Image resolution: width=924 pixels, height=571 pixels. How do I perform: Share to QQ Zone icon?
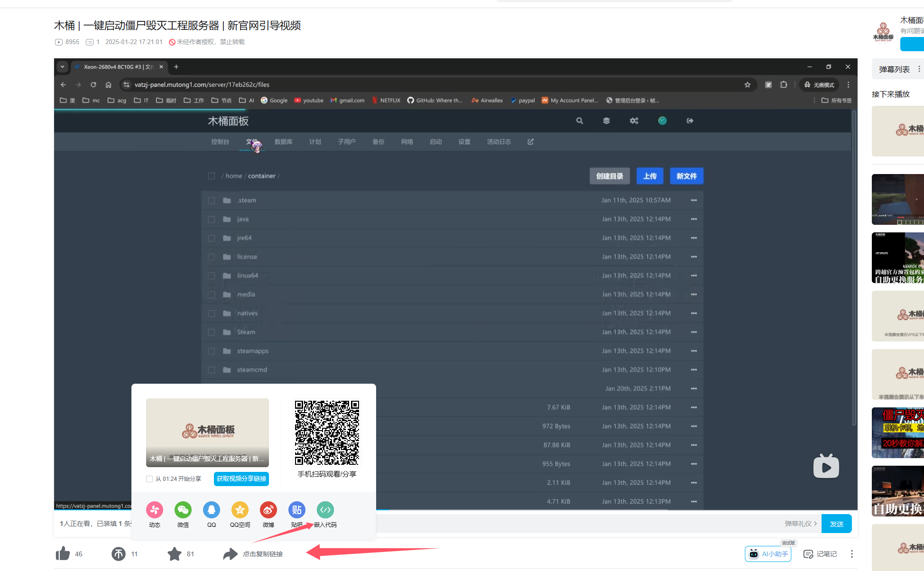point(240,510)
